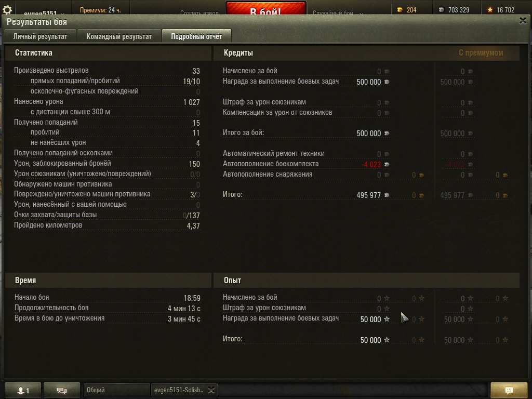
Task: Click the free experience star icon
Action: [x=490, y=10]
